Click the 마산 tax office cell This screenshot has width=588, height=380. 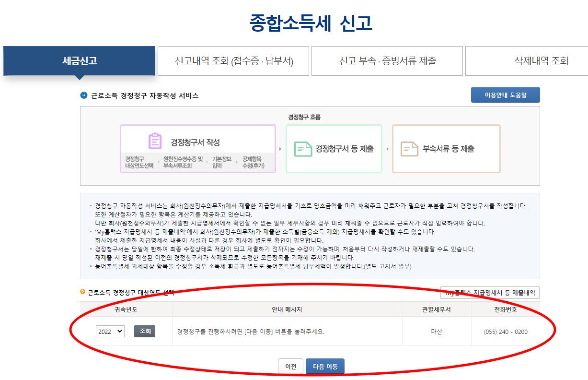(x=437, y=332)
